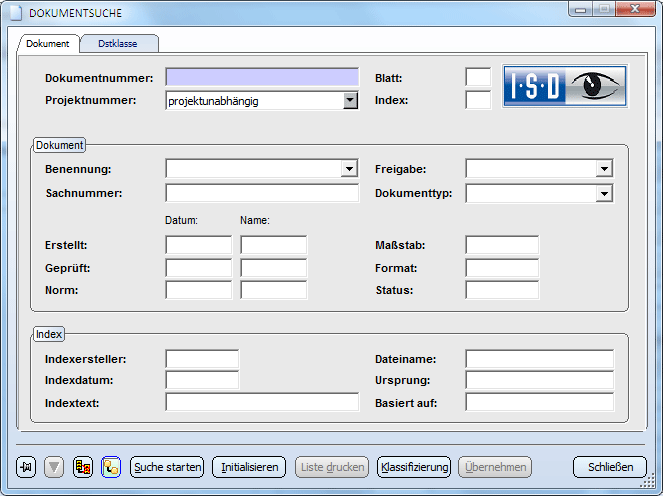The image size is (663, 496).
Task: Click the Format input field
Action: [502, 268]
